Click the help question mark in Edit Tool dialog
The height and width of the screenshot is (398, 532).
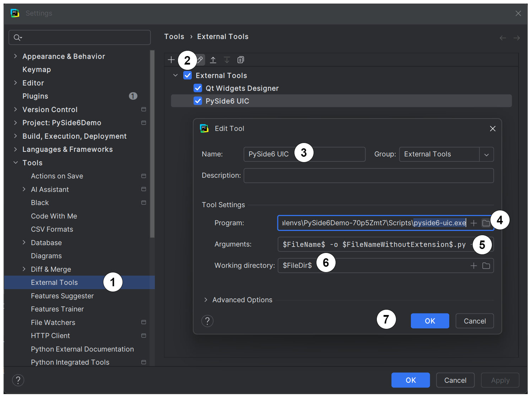coord(207,321)
